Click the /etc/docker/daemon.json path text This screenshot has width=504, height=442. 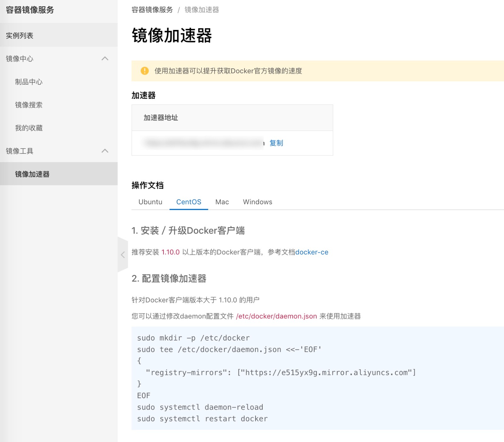click(276, 316)
